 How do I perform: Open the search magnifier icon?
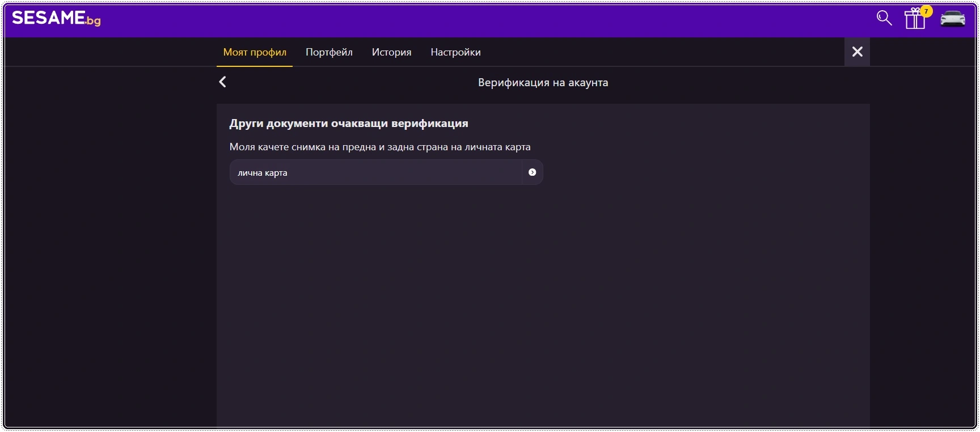coord(884,18)
